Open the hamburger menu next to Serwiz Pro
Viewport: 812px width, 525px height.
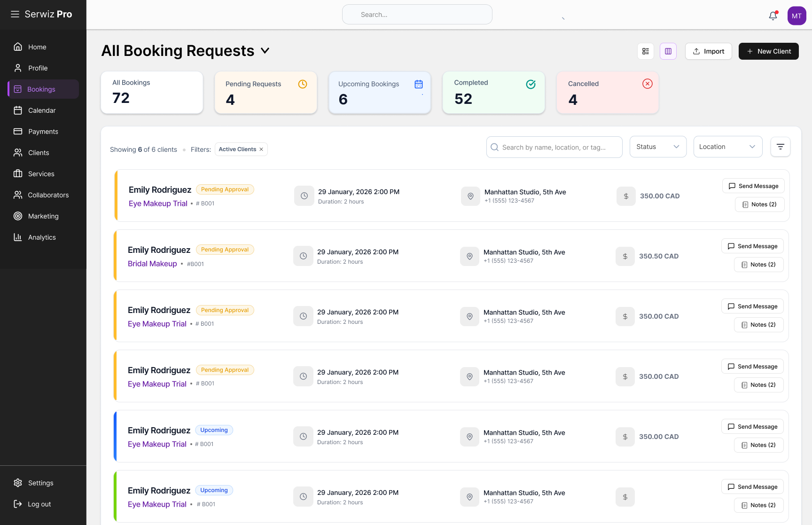click(x=15, y=14)
